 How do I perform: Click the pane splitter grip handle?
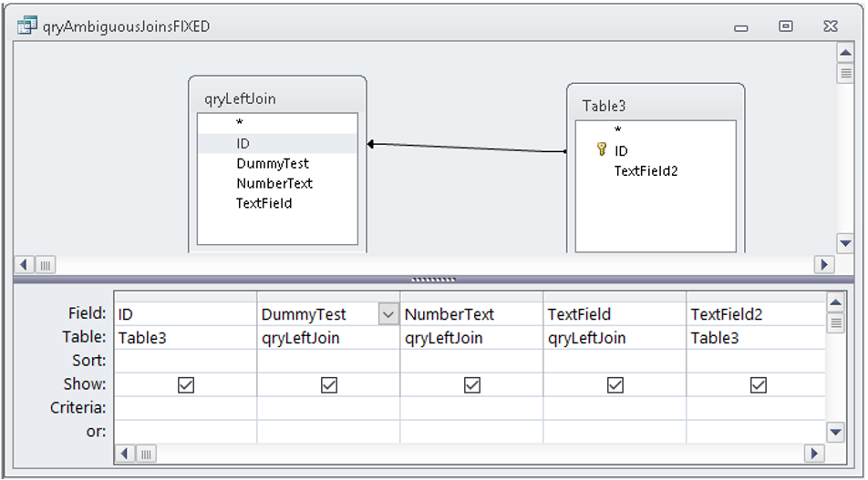tap(433, 280)
